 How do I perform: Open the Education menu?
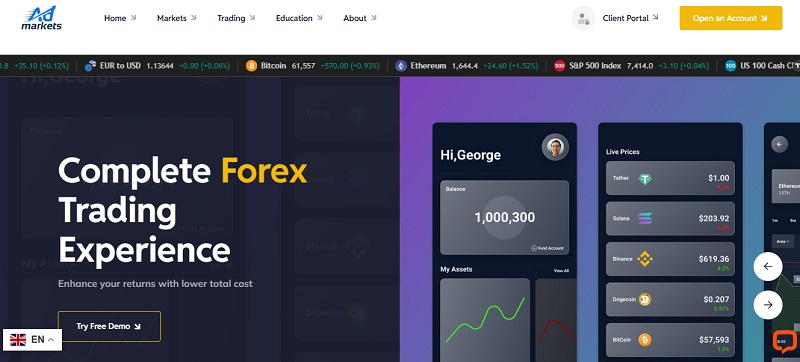click(299, 18)
